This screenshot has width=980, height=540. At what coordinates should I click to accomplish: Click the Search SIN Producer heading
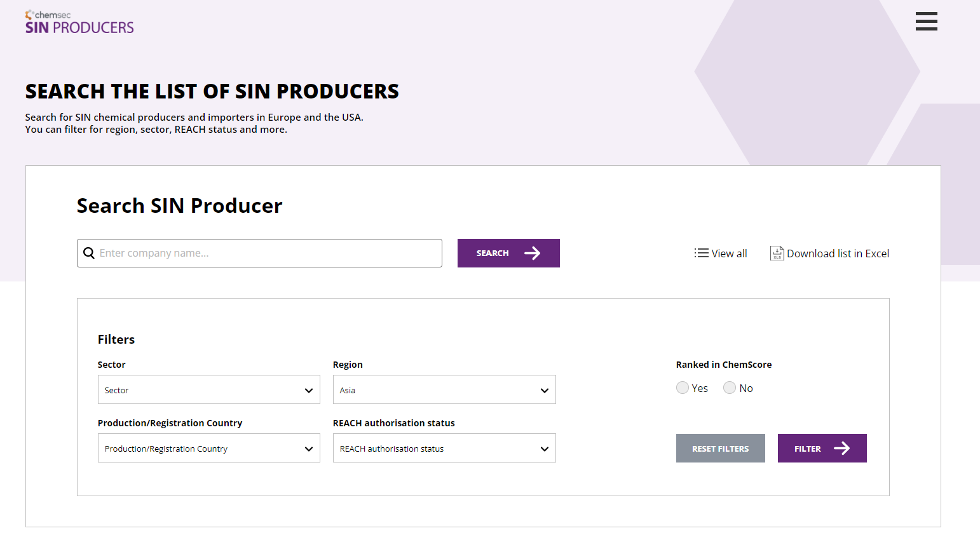(179, 206)
